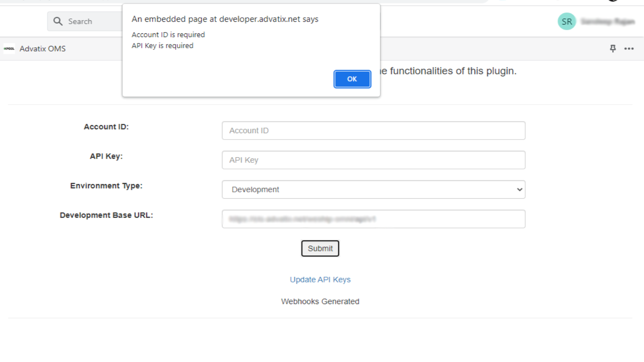
Task: Open the ellipsis more-actions menu for Advatix OMS
Action: click(629, 49)
